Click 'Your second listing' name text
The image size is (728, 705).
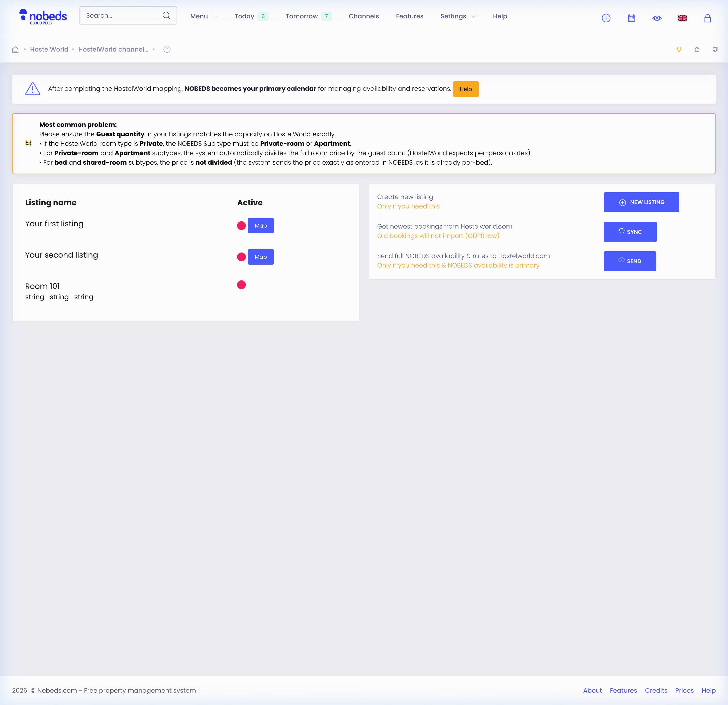62,255
